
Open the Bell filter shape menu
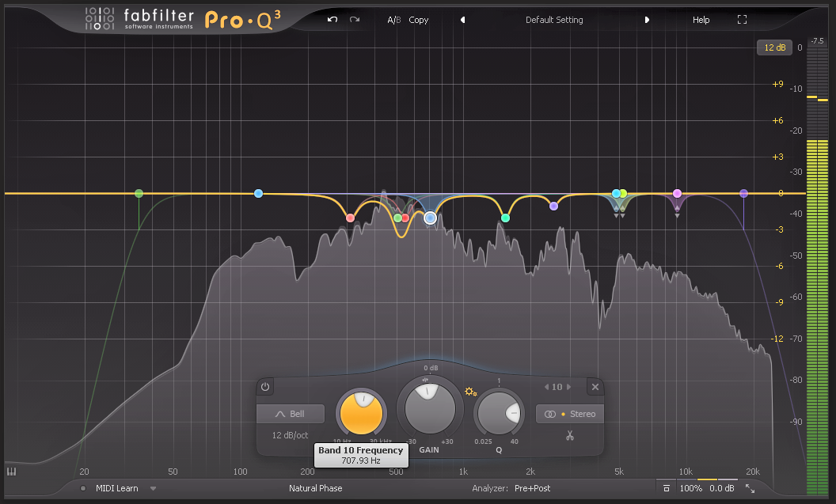291,414
